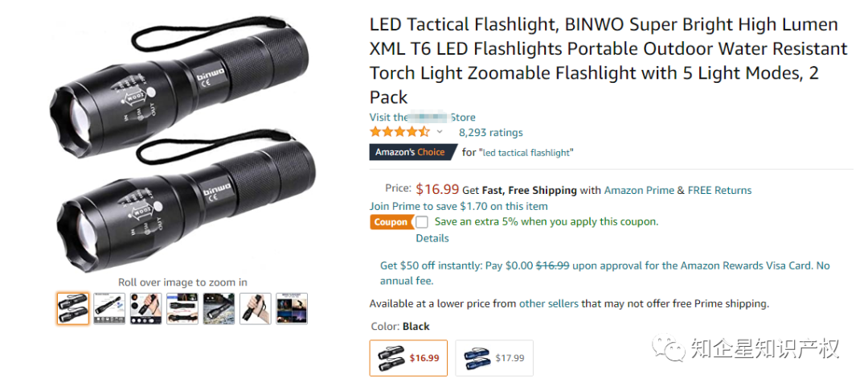
Task: Select the sixth thumbnail with hand holding flashlight
Action: click(x=256, y=308)
